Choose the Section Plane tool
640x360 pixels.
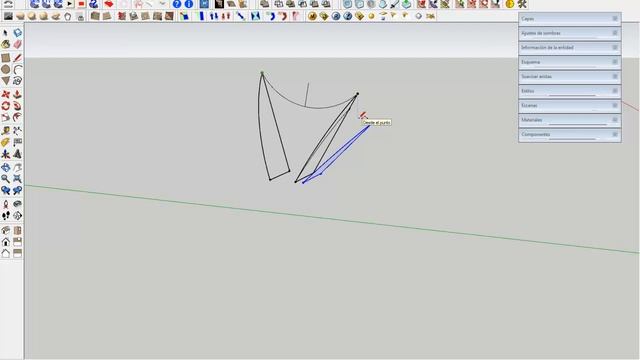17,216
